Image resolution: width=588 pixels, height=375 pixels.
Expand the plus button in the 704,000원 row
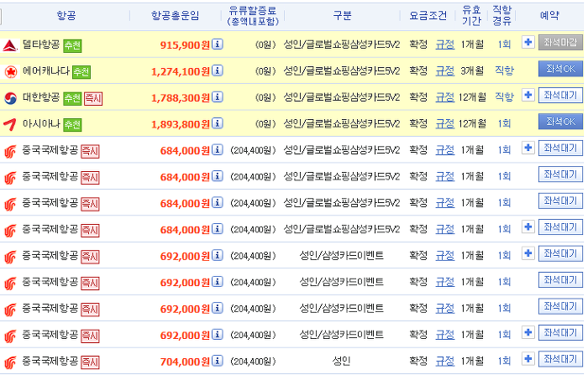point(528,359)
